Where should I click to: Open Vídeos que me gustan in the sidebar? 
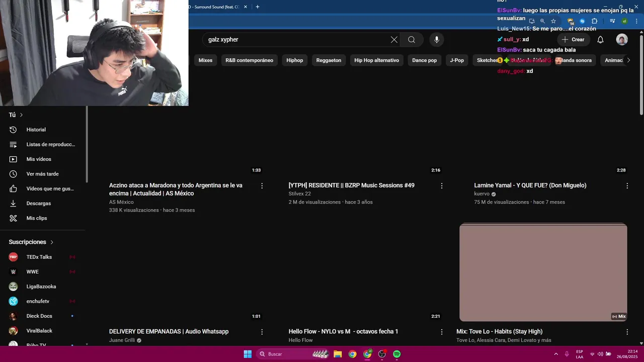(44, 189)
